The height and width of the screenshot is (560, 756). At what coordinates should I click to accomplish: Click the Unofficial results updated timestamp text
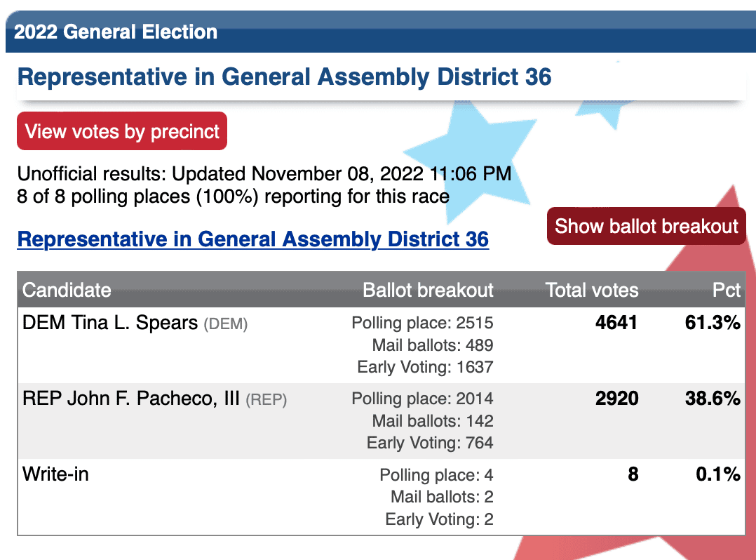tap(264, 173)
